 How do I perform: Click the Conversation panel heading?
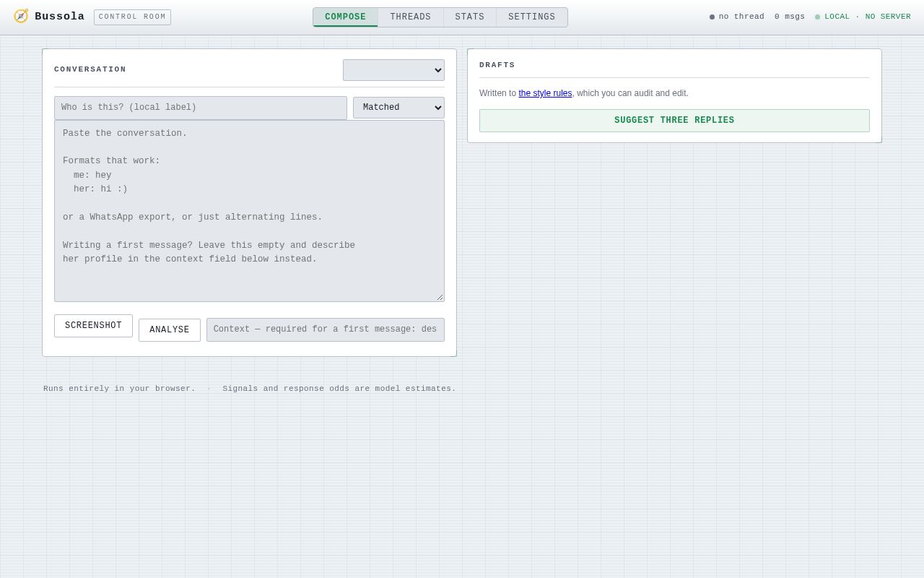tap(90, 69)
